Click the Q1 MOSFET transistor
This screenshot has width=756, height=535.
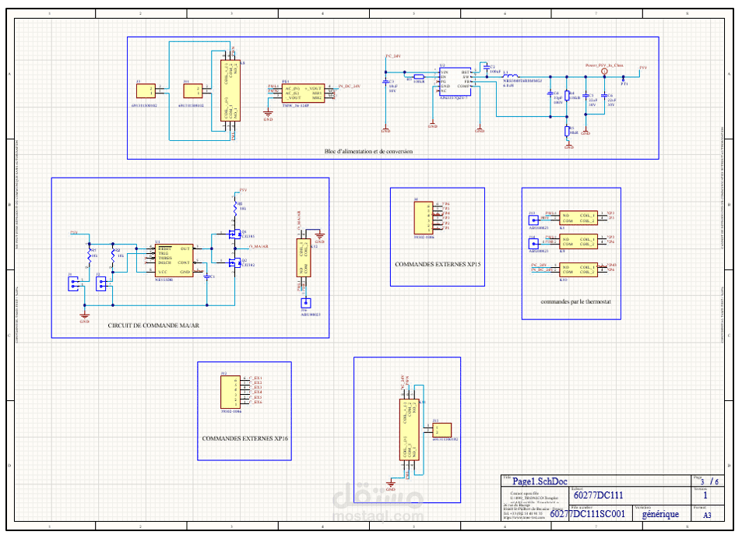(234, 234)
